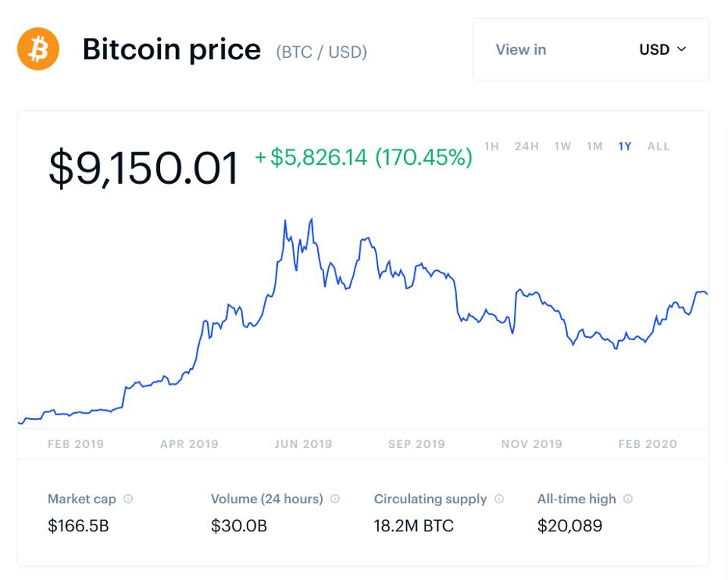Click the chart's peak near June 2019
The height and width of the screenshot is (580, 728).
(x=311, y=220)
